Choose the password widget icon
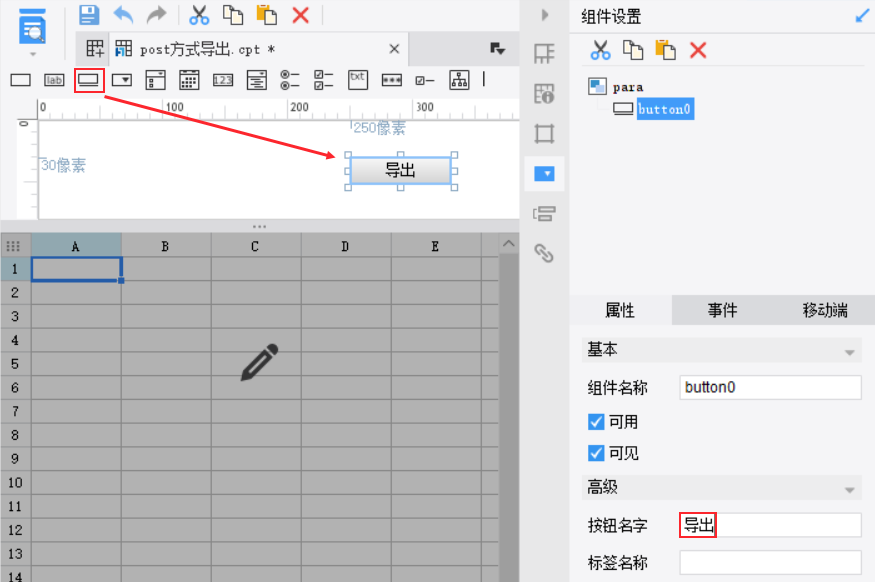Image resolution: width=875 pixels, height=582 pixels. point(392,80)
